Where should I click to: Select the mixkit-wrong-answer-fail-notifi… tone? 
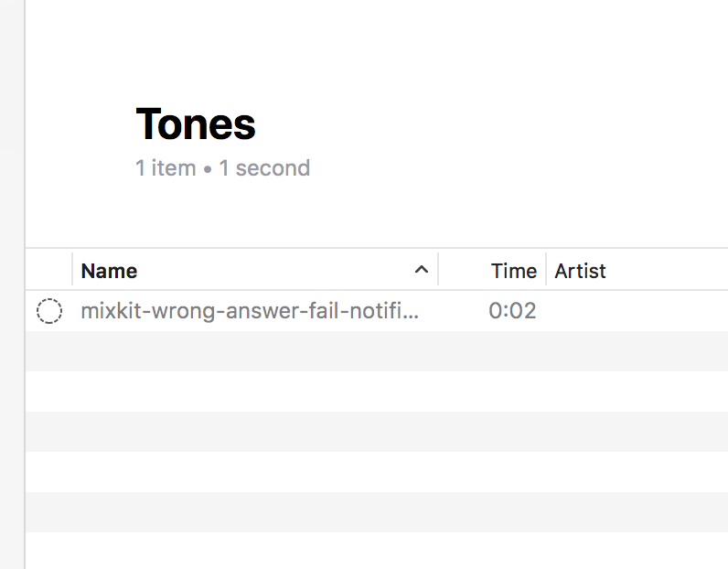pos(249,311)
